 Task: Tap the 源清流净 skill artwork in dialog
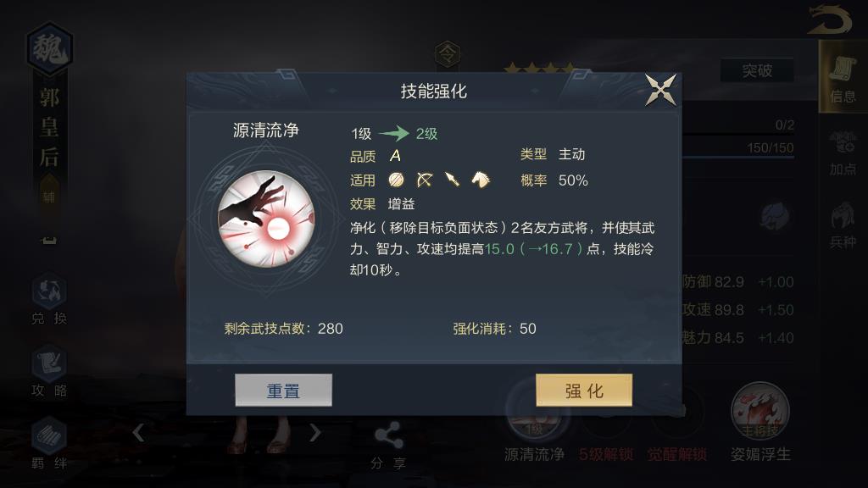pyautogui.click(x=267, y=219)
